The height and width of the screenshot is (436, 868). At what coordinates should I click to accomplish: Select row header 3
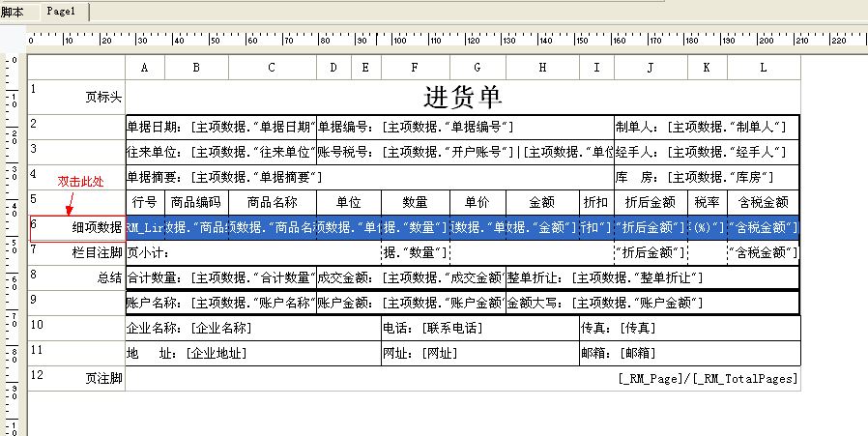[x=77, y=153]
